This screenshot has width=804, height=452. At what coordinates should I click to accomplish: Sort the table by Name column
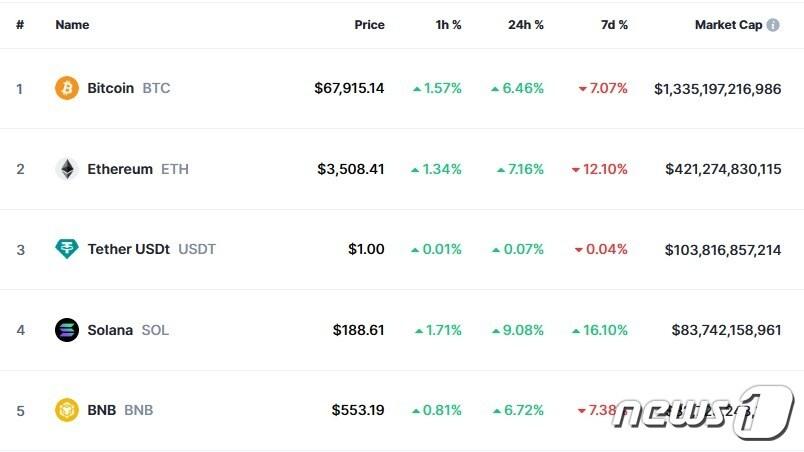72,25
